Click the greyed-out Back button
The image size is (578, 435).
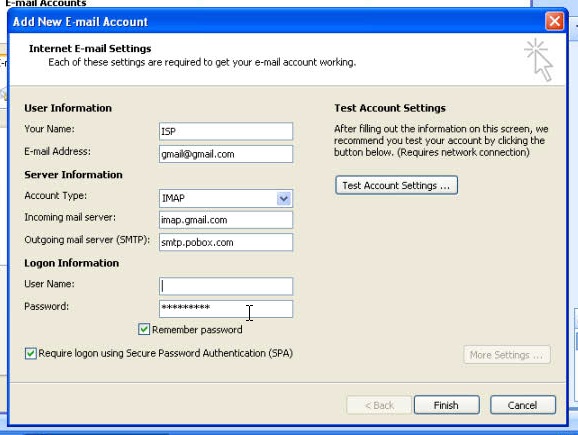pos(379,405)
